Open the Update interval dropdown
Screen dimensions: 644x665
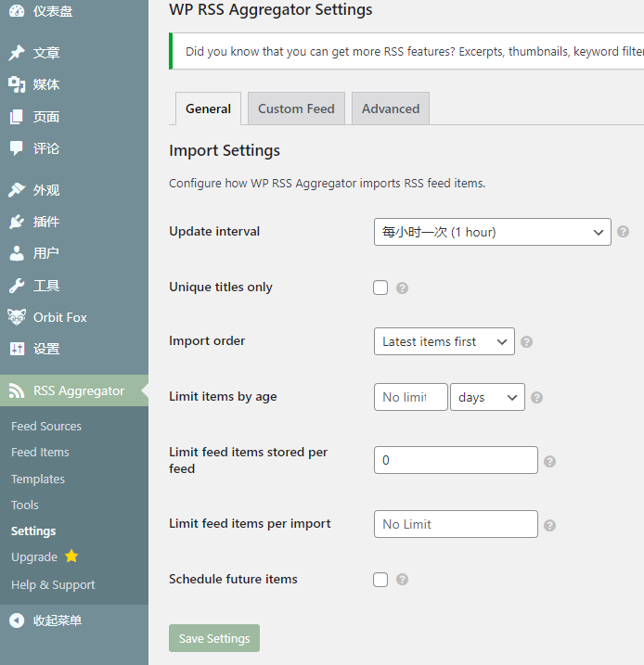[492, 232]
